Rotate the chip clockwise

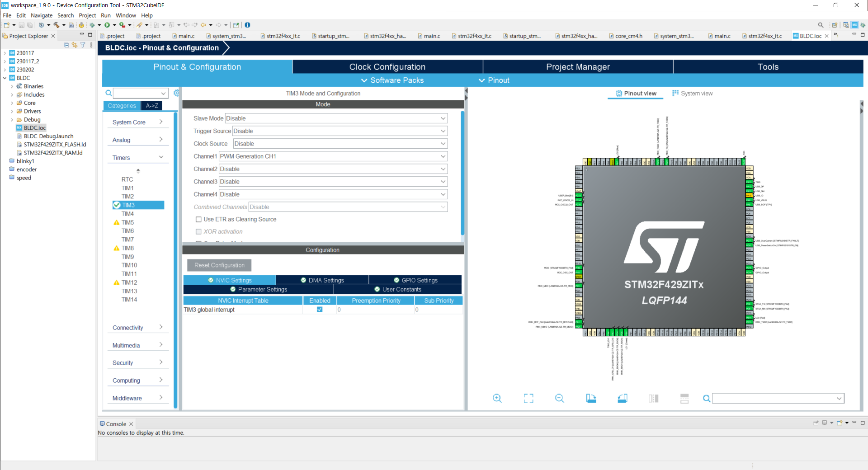coord(591,398)
